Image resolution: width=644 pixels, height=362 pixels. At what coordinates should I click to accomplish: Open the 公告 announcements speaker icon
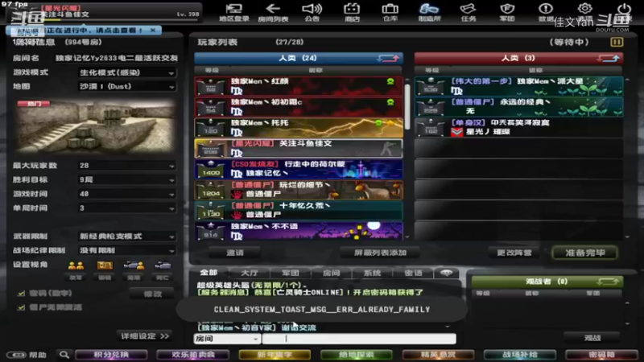click(312, 12)
